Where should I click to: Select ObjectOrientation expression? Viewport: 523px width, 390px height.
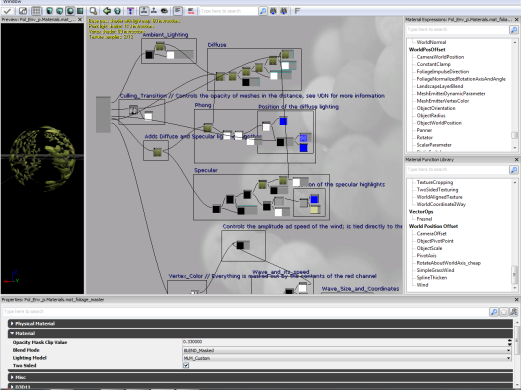pos(436,108)
